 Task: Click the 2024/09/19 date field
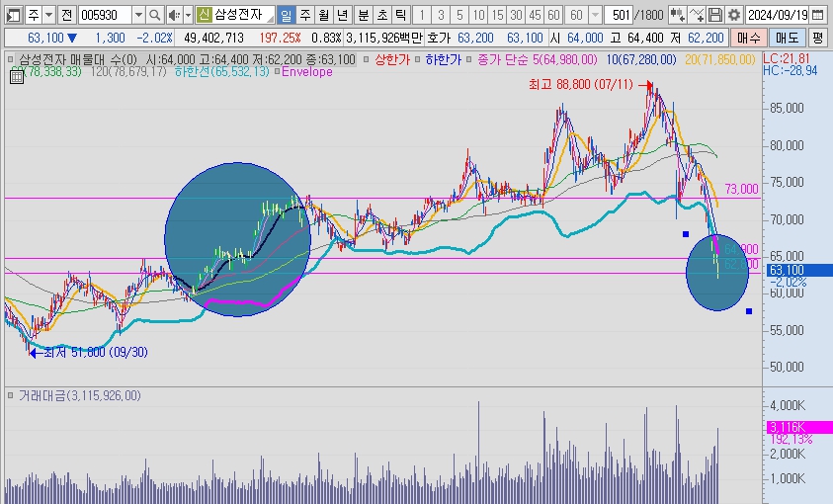pos(778,15)
